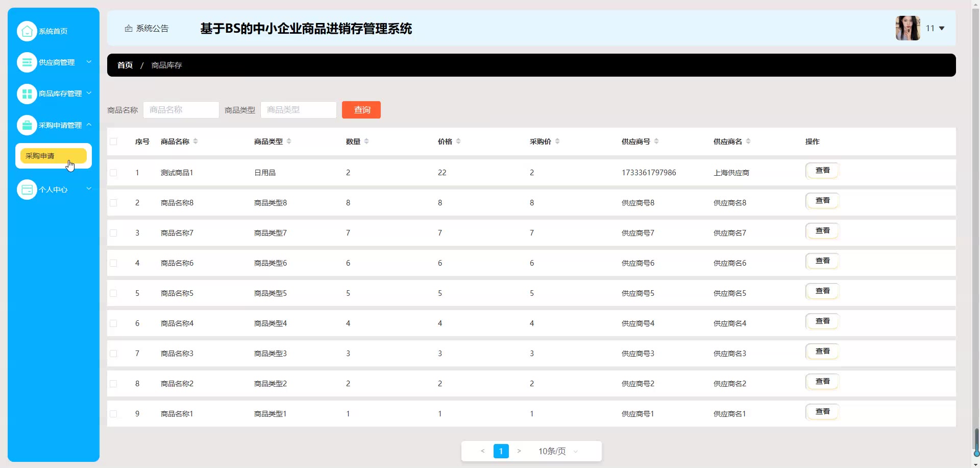Screen dimensions: 980x468
Task: Collapse the 采购申请管理 menu chevron
Action: click(x=89, y=125)
